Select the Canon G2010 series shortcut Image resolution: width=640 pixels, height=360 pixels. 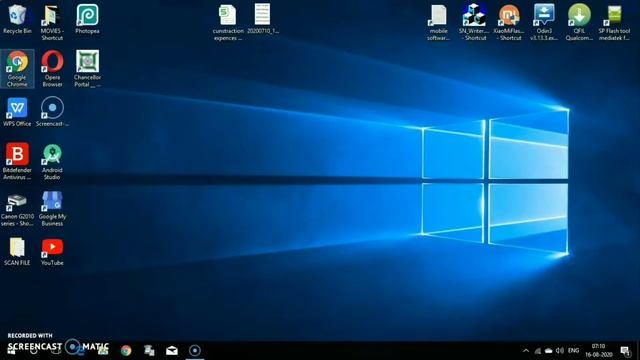[x=17, y=210]
